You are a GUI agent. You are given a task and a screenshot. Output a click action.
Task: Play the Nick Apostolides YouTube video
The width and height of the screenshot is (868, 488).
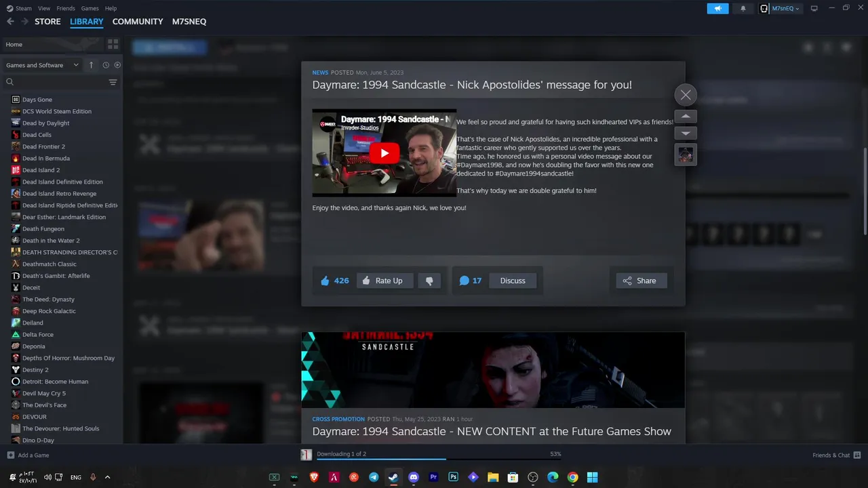tap(384, 153)
